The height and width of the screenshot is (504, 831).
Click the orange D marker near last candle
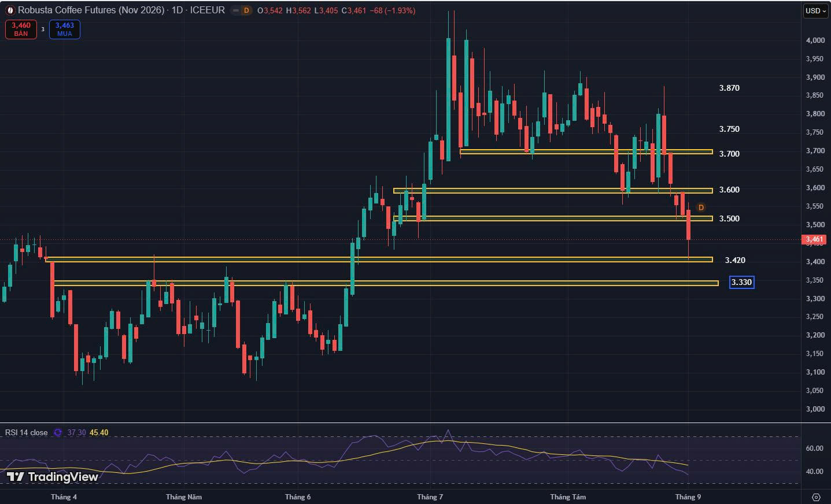pos(701,207)
